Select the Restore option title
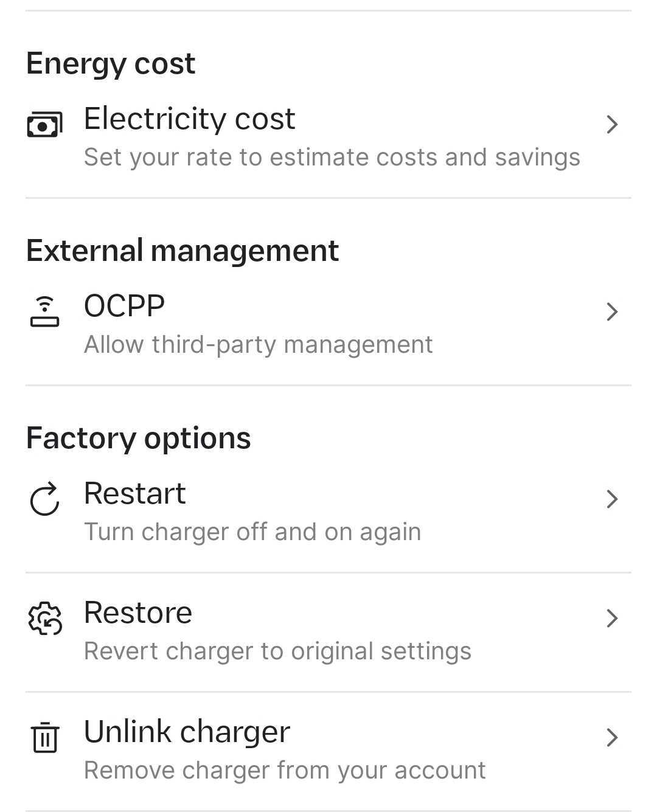Screen dimensions: 657x812 click(x=137, y=612)
